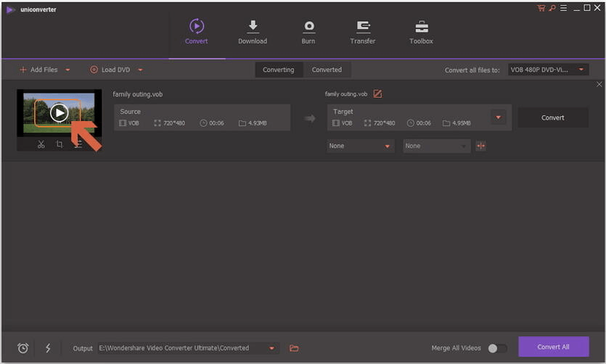Expand the target format dropdown arrow
The image size is (606, 364).
tap(498, 117)
